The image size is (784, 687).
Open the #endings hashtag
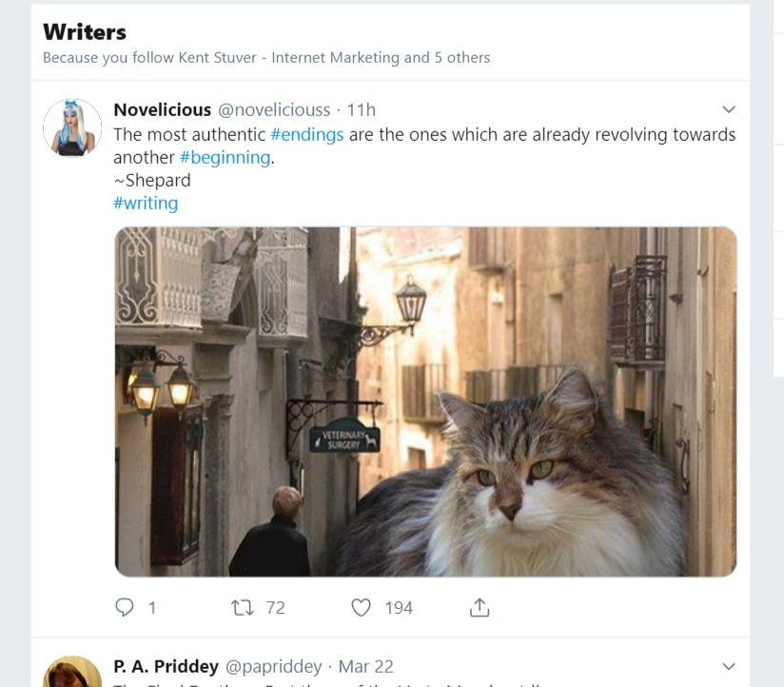click(307, 134)
